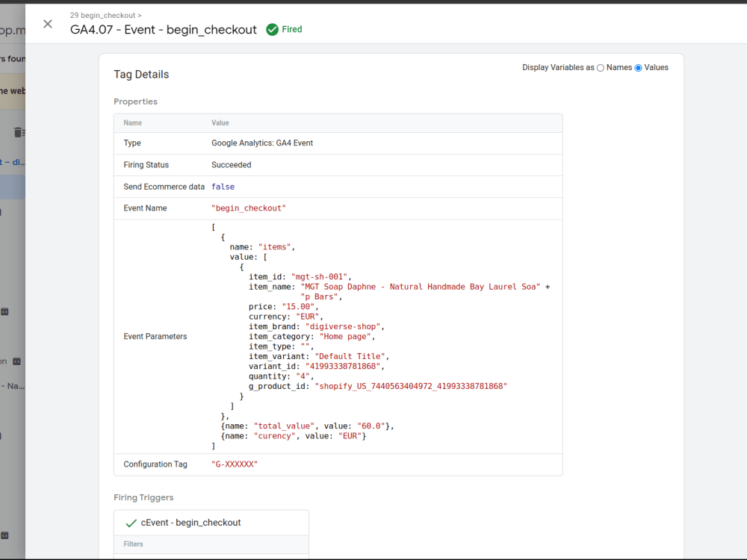Click the 'Filters' label under the trigger

[133, 544]
